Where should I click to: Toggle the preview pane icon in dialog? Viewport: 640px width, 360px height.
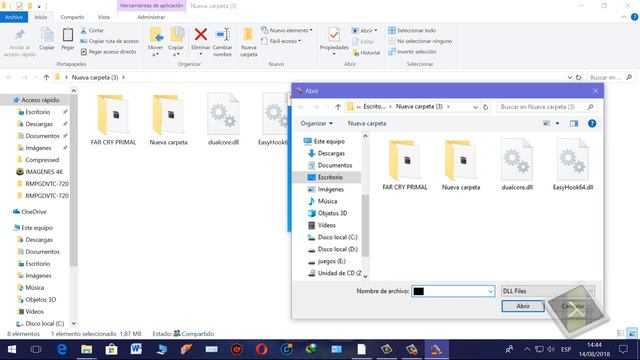pyautogui.click(x=574, y=123)
